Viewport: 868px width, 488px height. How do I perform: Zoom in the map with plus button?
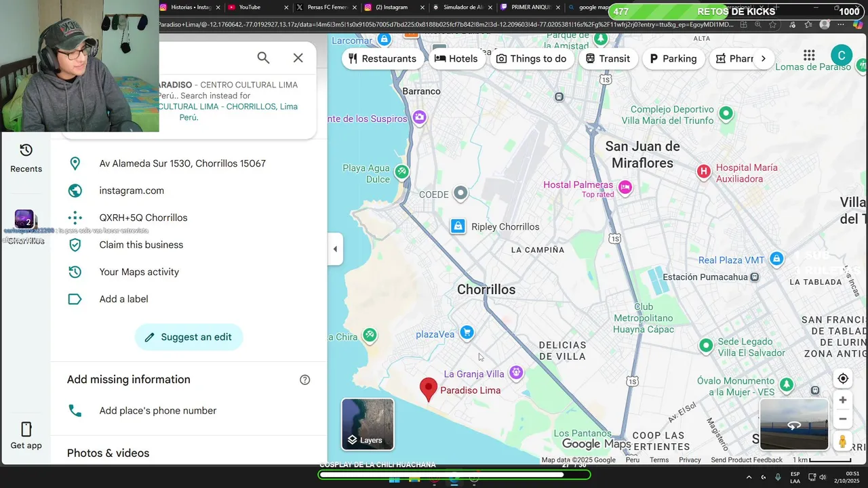click(x=843, y=400)
